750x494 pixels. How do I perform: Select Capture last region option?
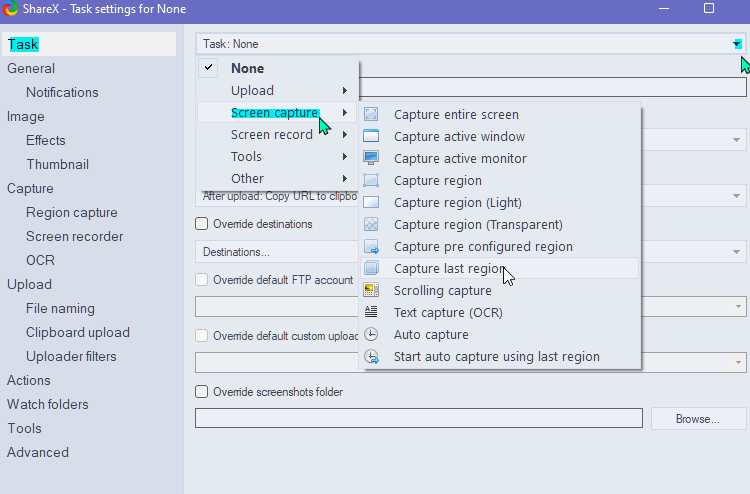[499, 268]
